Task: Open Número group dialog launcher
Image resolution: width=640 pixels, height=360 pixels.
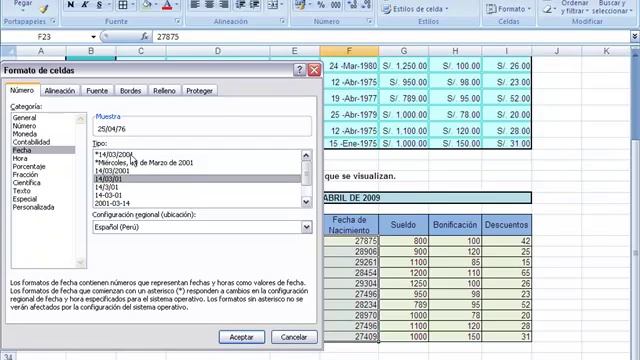Action: click(x=370, y=21)
